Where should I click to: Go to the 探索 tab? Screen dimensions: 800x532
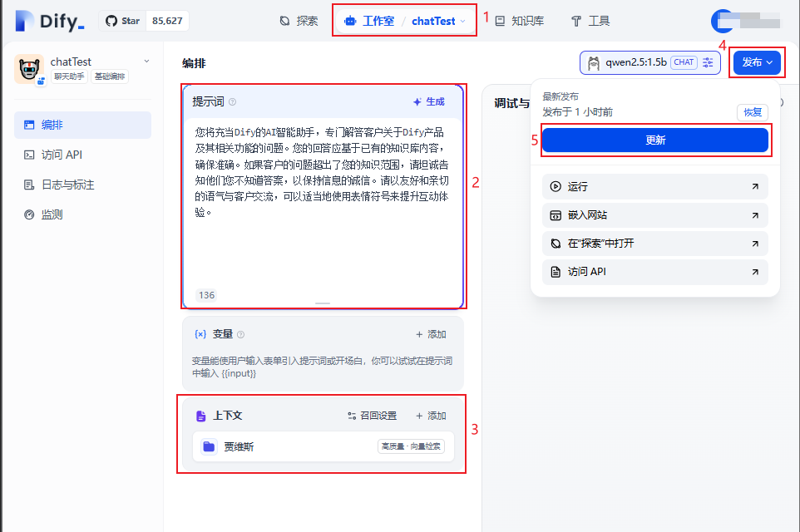299,21
